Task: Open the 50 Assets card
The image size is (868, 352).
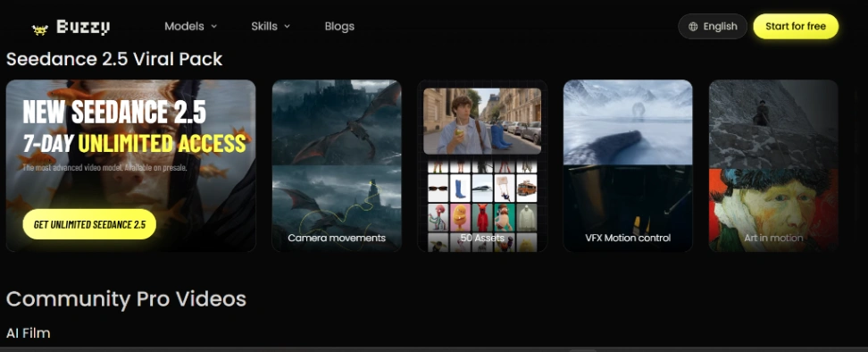Action: pos(482,165)
